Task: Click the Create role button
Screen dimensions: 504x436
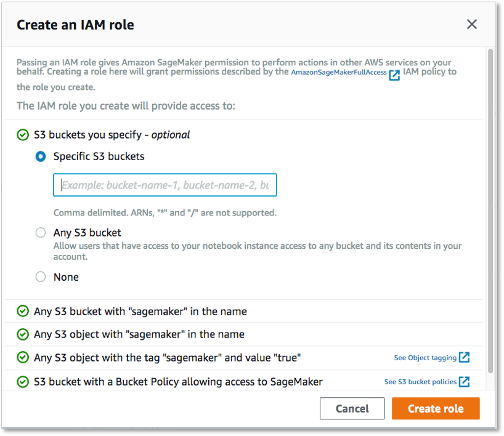Action: click(x=436, y=408)
